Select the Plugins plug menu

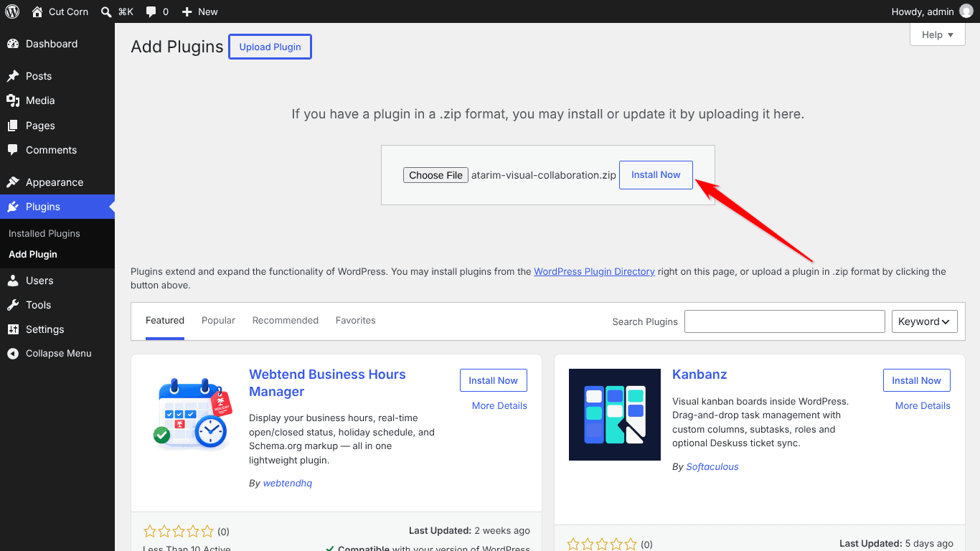tap(57, 207)
